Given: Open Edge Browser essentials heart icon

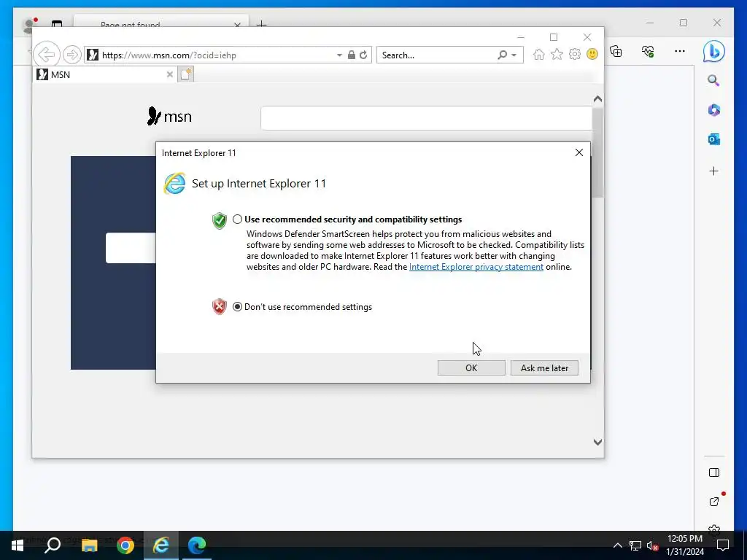Looking at the screenshot, I should [648, 52].
